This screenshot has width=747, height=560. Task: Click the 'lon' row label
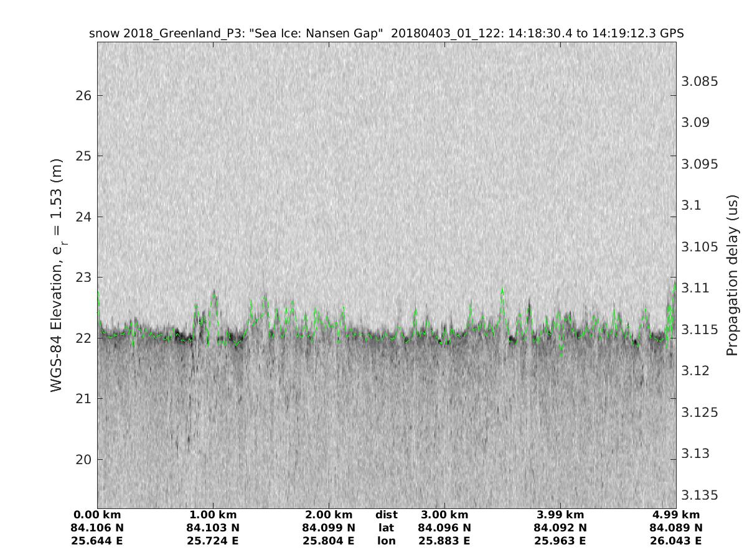(x=386, y=541)
